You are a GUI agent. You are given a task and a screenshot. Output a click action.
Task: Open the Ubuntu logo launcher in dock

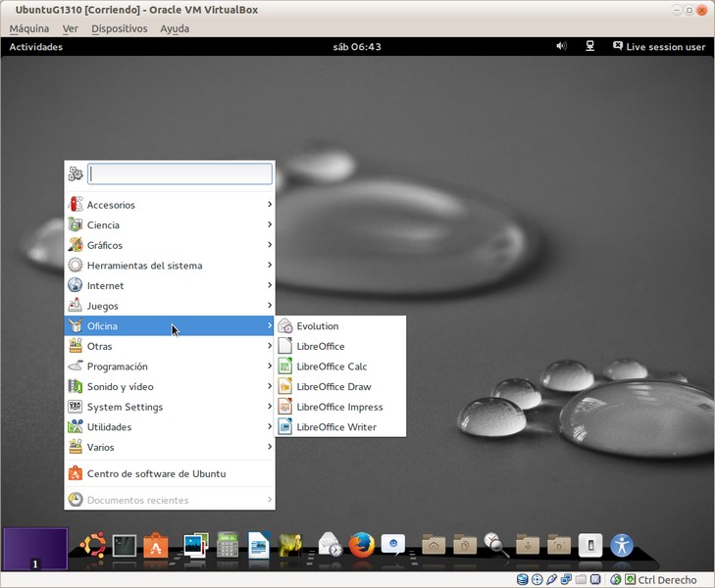(x=93, y=544)
